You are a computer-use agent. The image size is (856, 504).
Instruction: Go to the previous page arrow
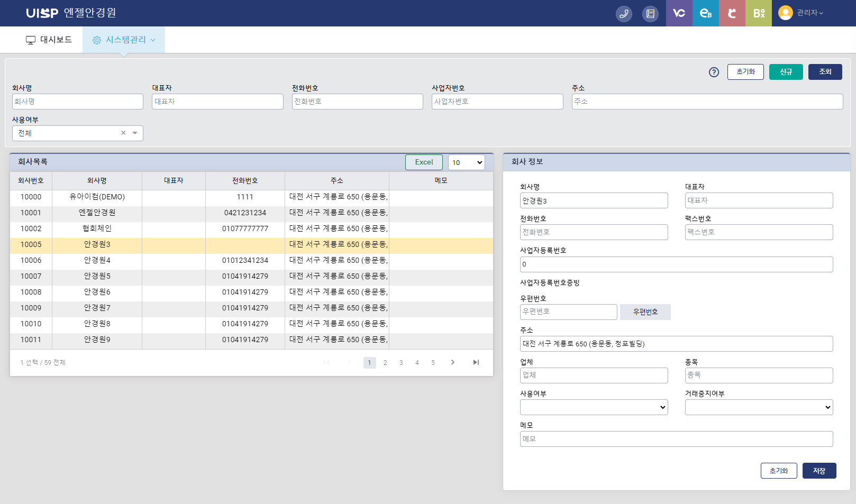(x=350, y=362)
